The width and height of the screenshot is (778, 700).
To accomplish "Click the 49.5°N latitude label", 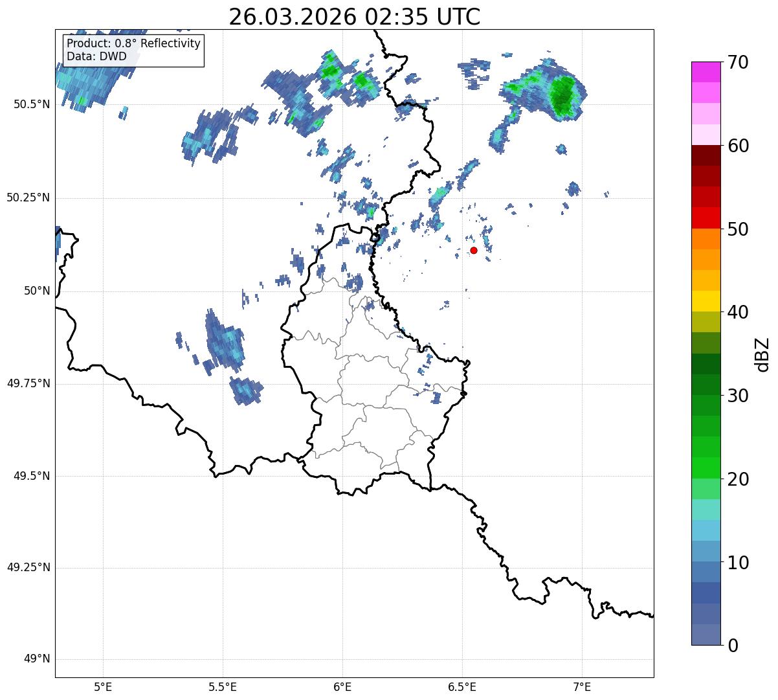I will (32, 476).
